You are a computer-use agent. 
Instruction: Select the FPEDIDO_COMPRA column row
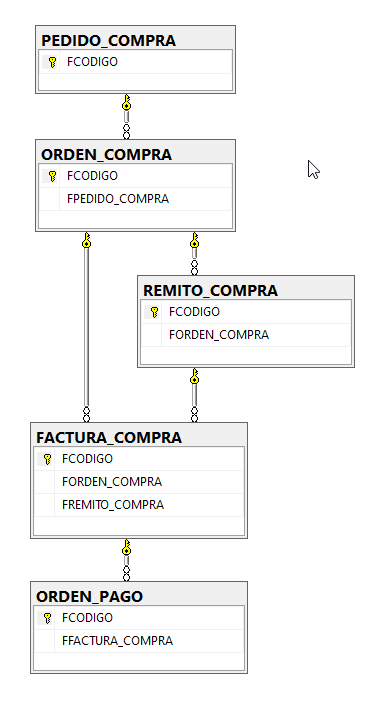[136, 199]
